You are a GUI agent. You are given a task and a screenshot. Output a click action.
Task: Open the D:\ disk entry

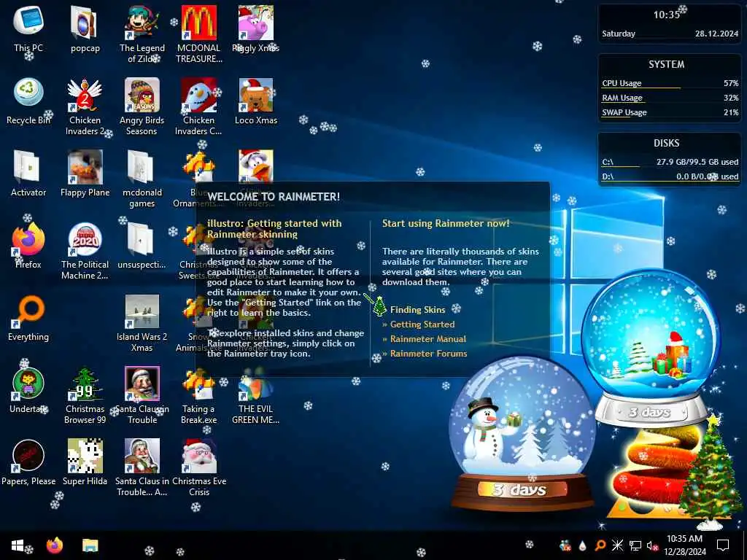pos(670,176)
